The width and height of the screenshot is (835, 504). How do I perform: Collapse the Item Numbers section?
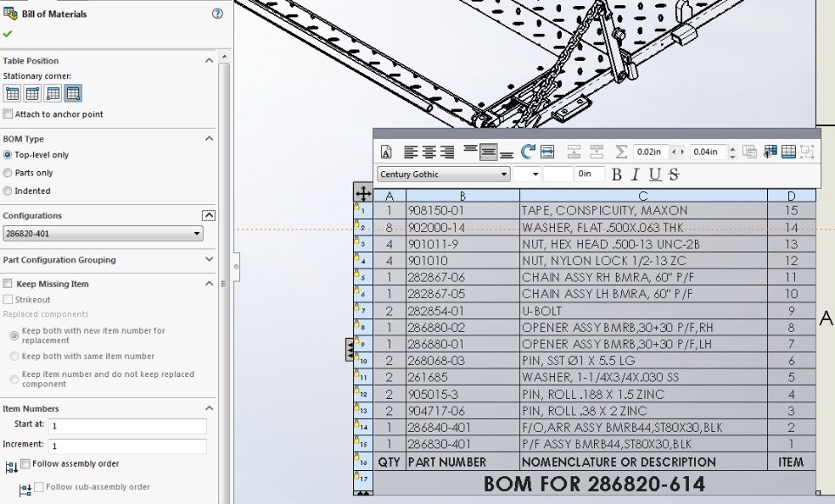click(209, 408)
